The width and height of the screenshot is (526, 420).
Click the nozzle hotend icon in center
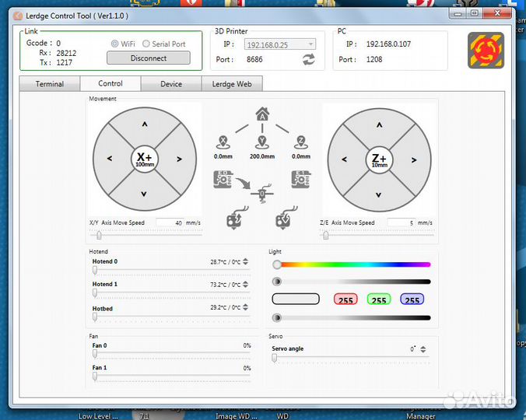[262, 194]
